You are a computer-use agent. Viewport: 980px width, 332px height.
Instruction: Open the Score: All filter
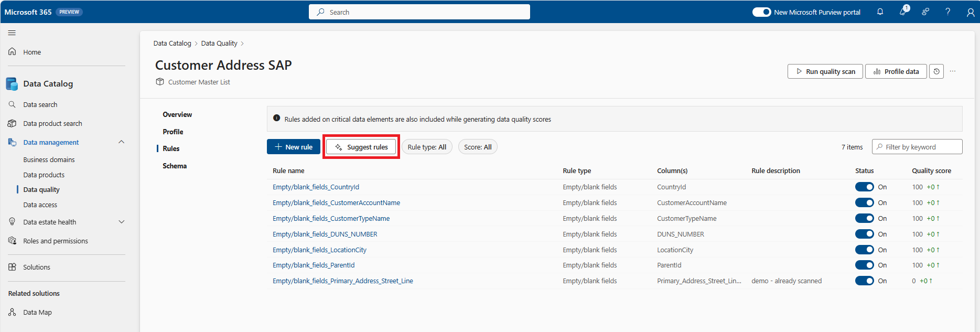(x=478, y=147)
